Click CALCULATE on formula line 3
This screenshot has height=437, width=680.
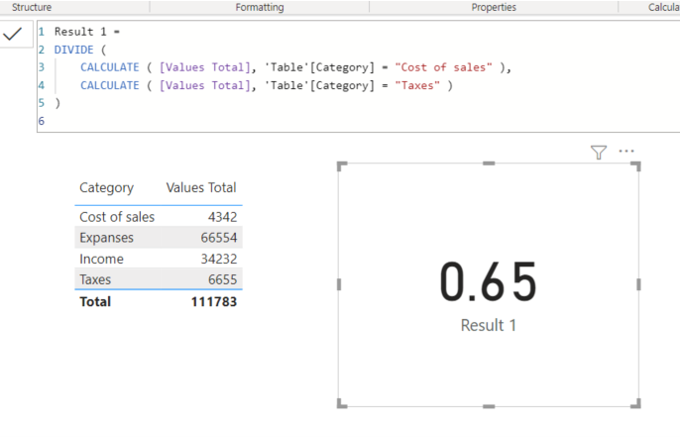110,68
